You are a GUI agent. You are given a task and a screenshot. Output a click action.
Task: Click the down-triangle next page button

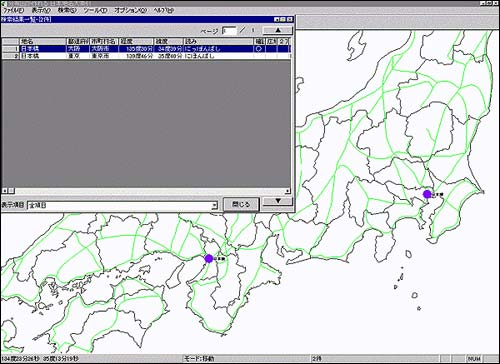click(x=278, y=201)
